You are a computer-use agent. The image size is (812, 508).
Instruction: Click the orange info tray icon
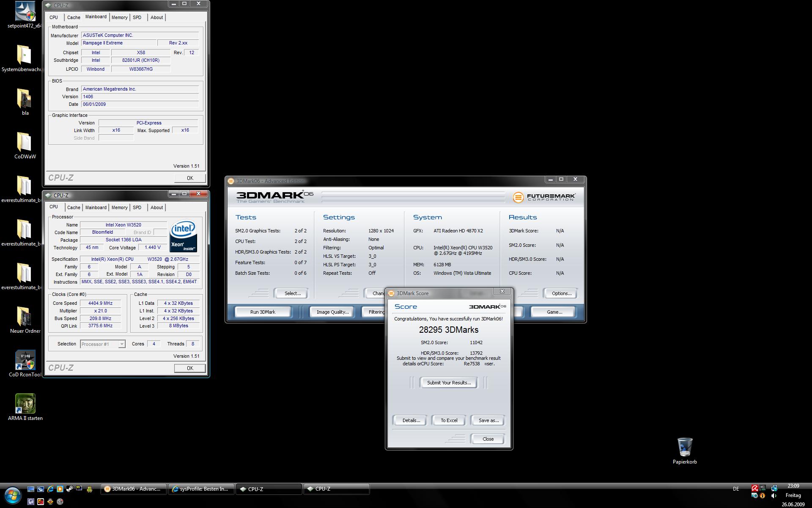click(763, 496)
